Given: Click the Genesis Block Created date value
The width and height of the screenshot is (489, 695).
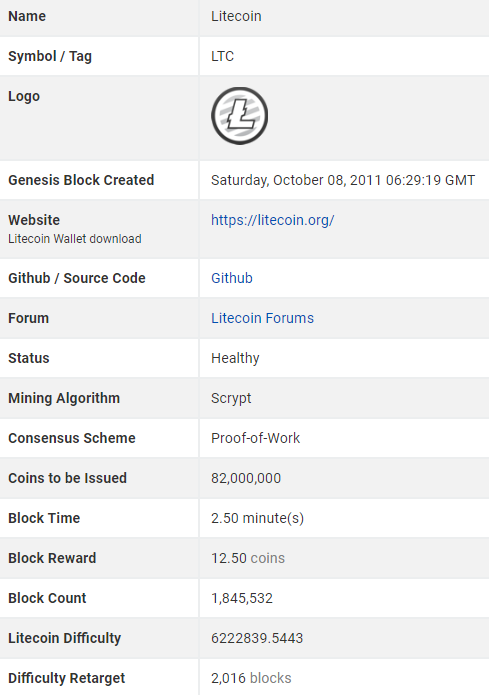Looking at the screenshot, I should click(x=343, y=180).
